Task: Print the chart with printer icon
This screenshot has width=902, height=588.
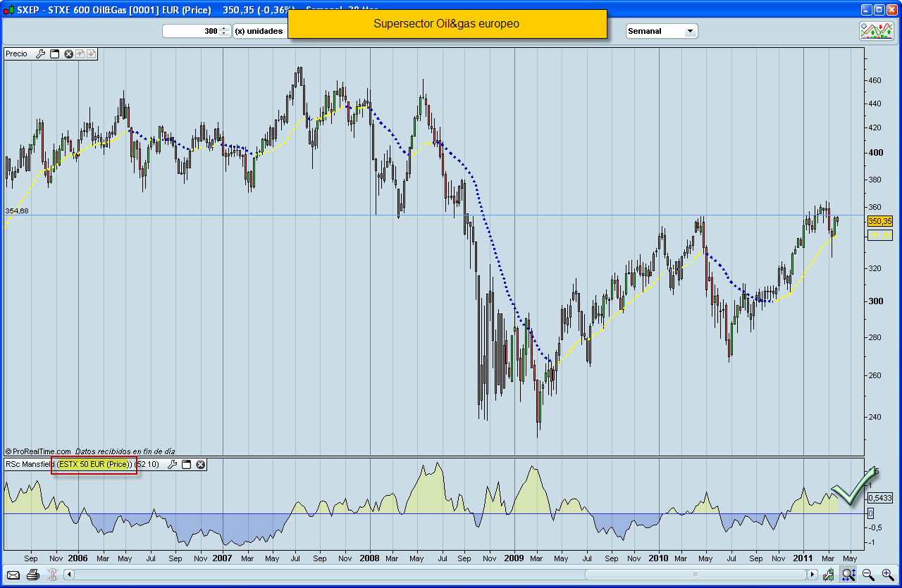Action: (32, 575)
